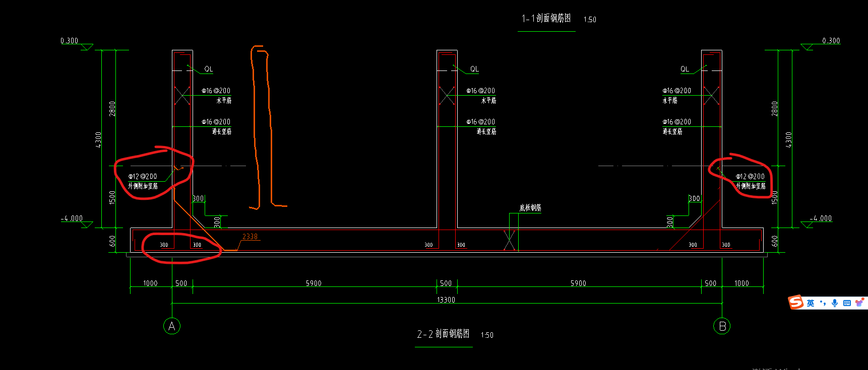Select the left 1500 vertical dimension
The image size is (868, 370).
[x=112, y=197]
